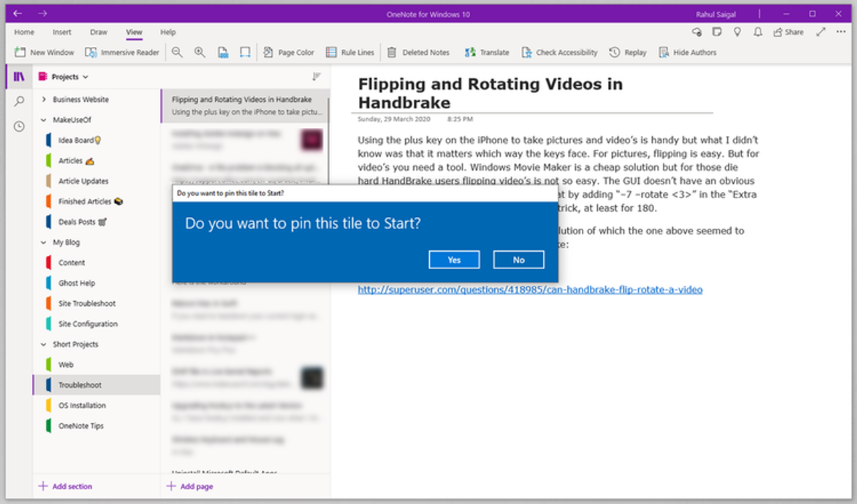
Task: Expand the Business Website section group
Action: [44, 100]
